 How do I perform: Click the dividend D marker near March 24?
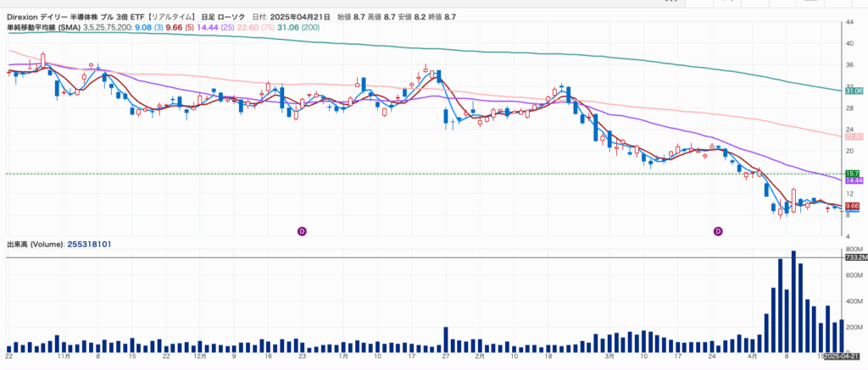tap(719, 230)
